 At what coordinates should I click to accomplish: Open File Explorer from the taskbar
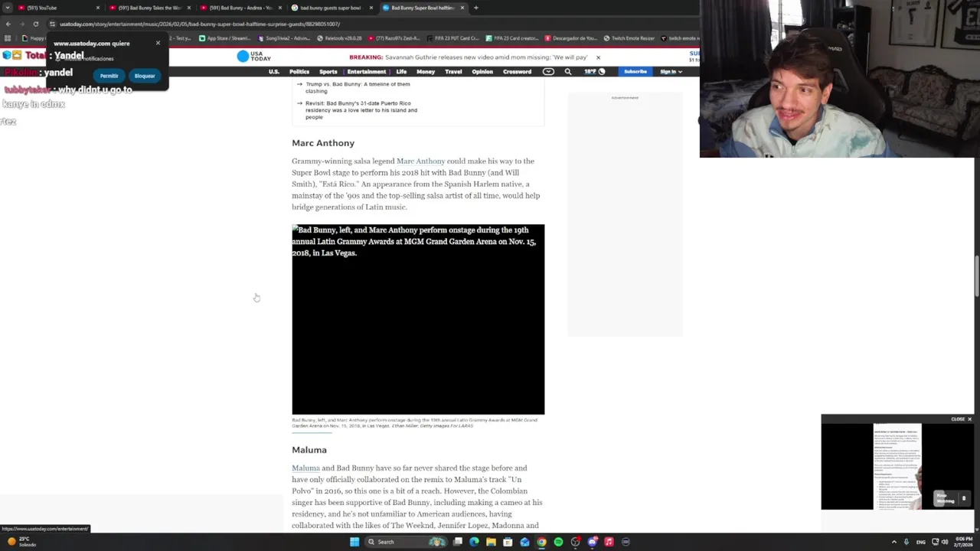(491, 542)
